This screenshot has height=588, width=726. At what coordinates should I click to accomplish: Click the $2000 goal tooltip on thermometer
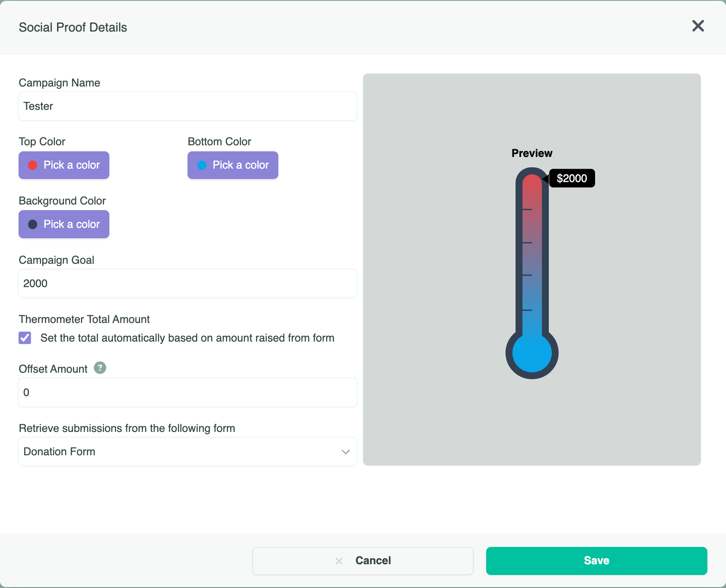pos(571,178)
